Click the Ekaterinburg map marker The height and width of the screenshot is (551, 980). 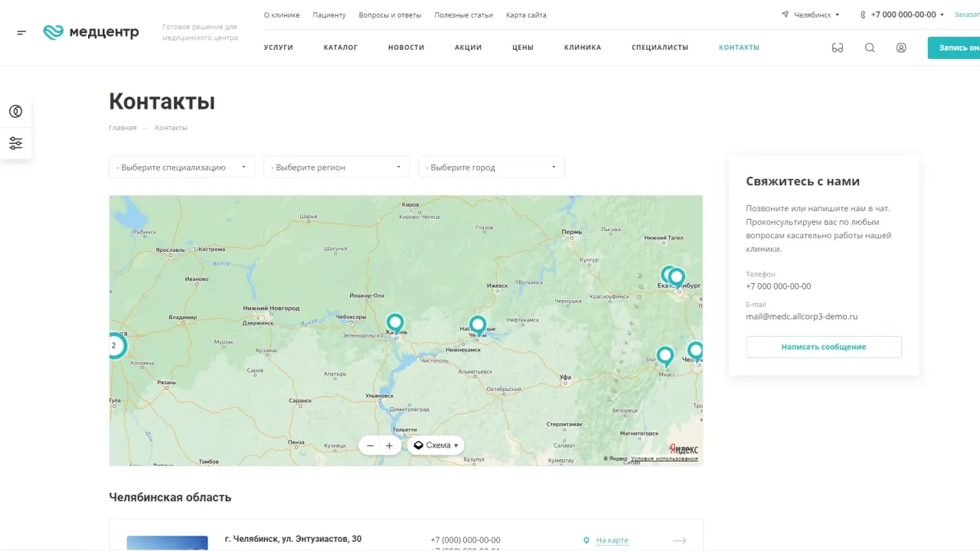[677, 279]
